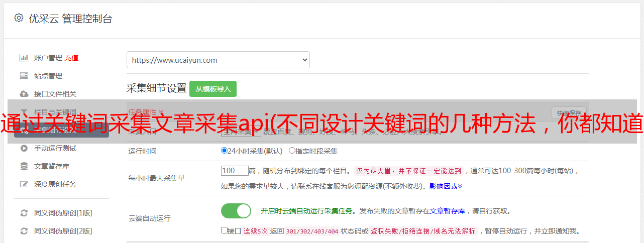Image resolution: width=644 pixels, height=243 pixels.
Task: Click the 每小时最大采集量 row label
Action: tap(157, 178)
